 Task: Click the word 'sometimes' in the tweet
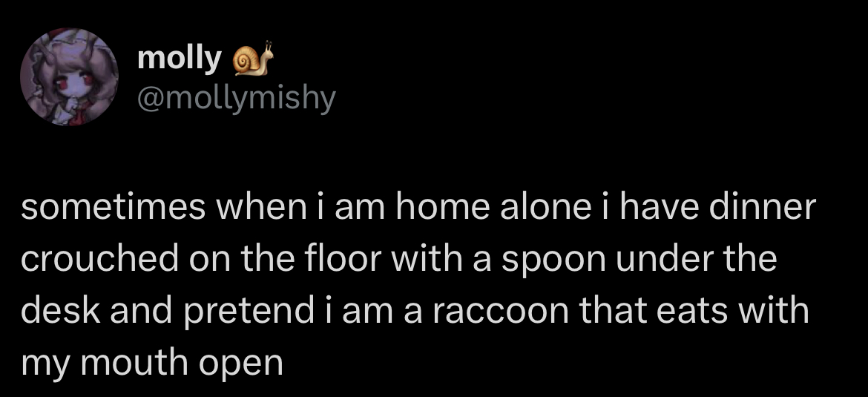click(x=114, y=207)
